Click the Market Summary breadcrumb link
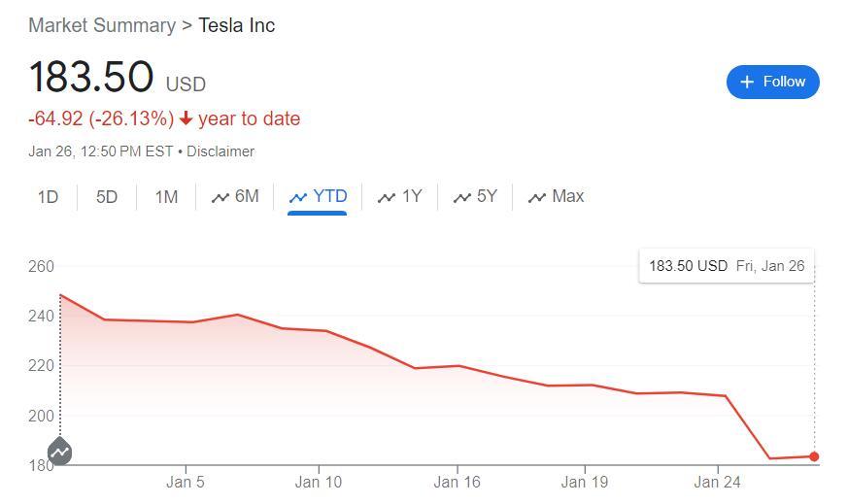This screenshot has height=504, width=847. pyautogui.click(x=102, y=25)
